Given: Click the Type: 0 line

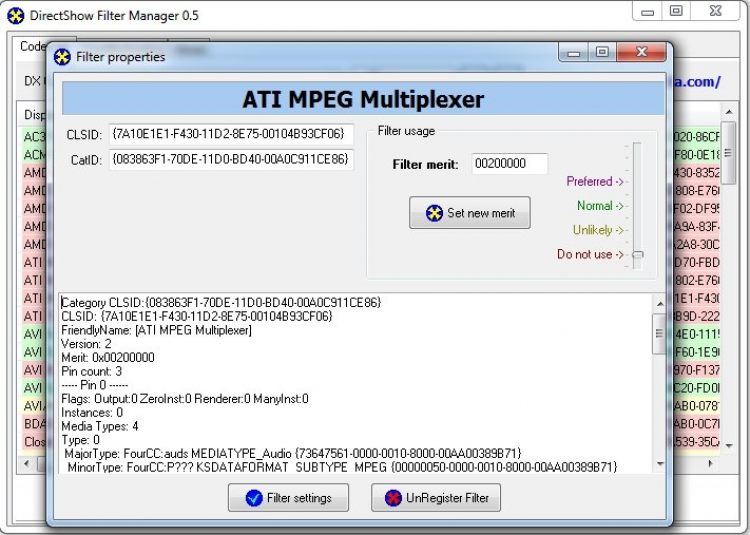Looking at the screenshot, I should 80,440.
